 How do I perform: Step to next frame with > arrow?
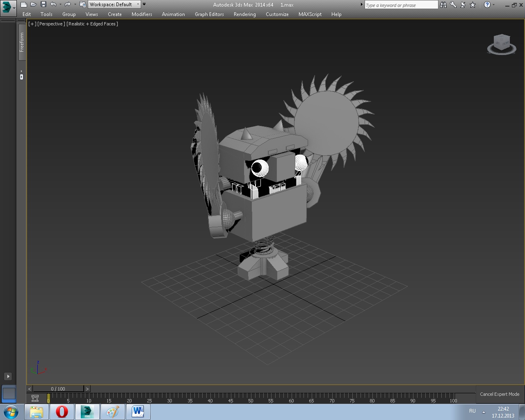point(87,389)
